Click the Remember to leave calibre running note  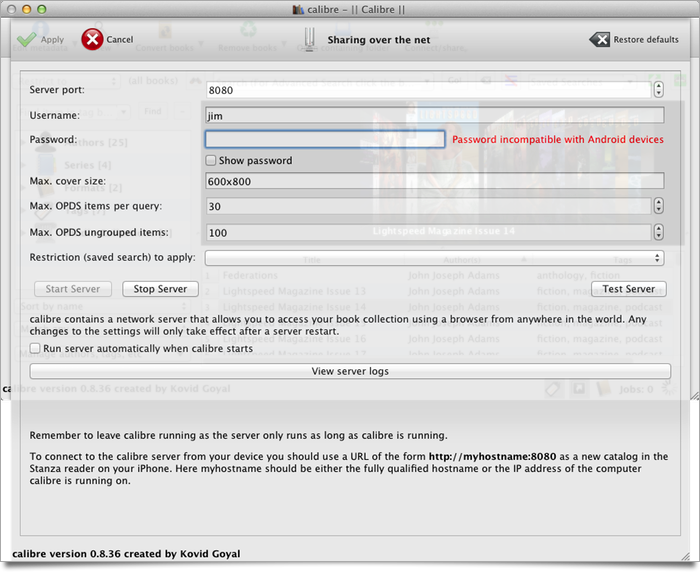click(238, 435)
